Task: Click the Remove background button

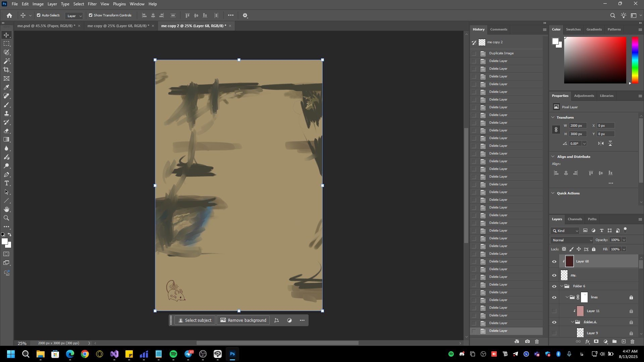Action: (243, 320)
